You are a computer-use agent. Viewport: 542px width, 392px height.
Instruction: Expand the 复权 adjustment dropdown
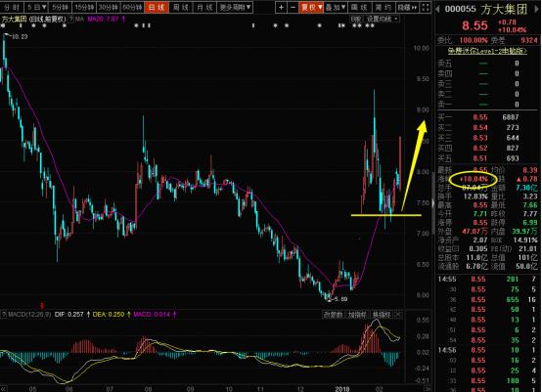click(311, 7)
